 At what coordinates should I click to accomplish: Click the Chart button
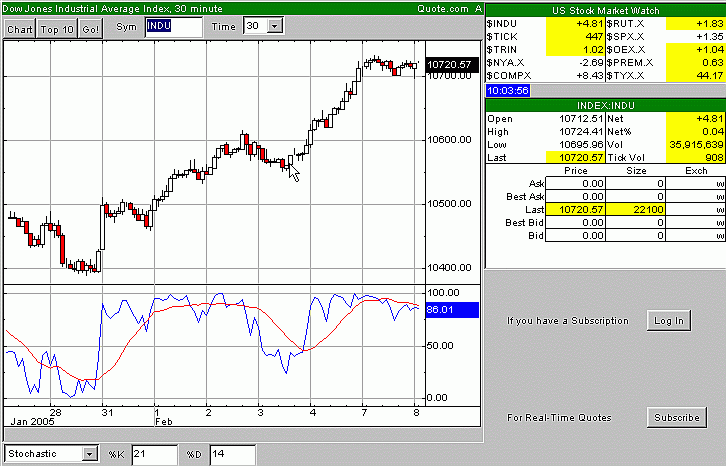[x=20, y=29]
